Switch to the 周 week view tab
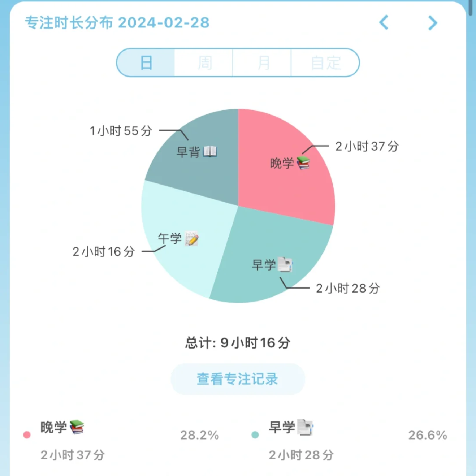The height and width of the screenshot is (476, 476). (x=204, y=63)
